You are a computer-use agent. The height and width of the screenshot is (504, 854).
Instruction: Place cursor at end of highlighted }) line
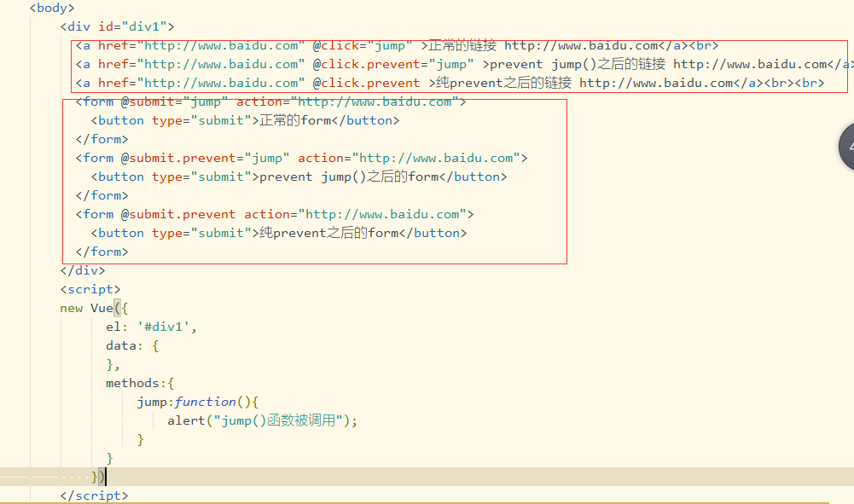click(106, 477)
